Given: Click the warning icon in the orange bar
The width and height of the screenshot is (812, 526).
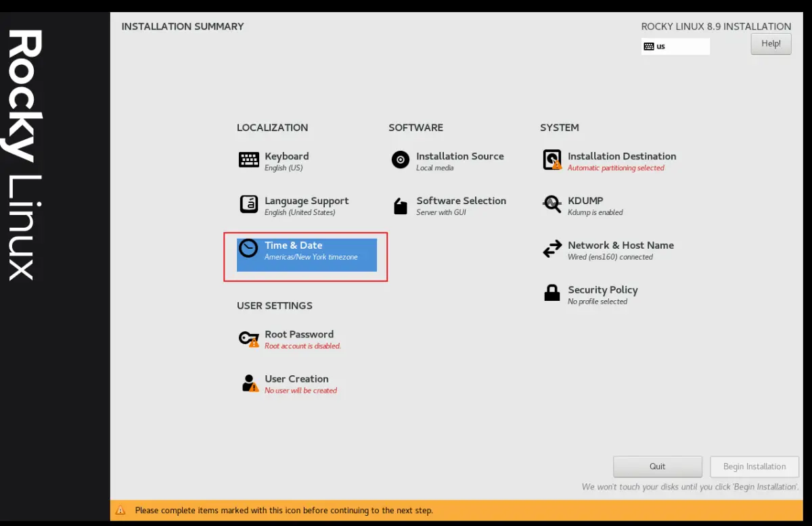Looking at the screenshot, I should click(120, 510).
